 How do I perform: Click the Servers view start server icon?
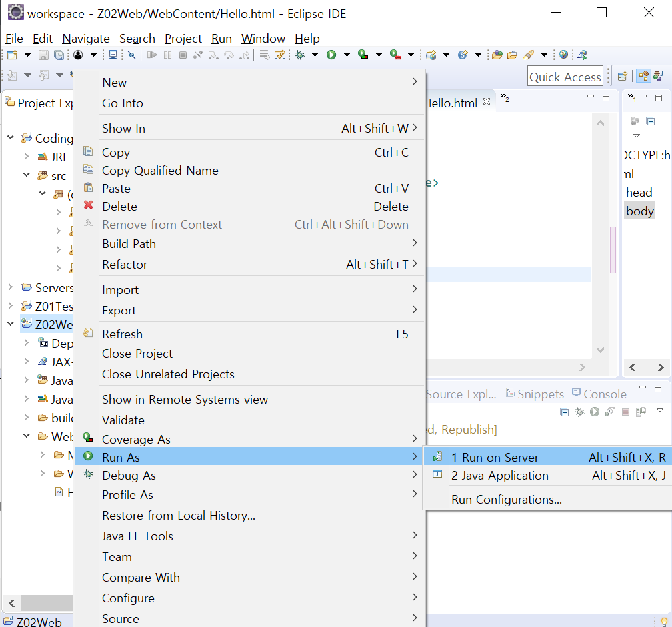[x=595, y=412]
